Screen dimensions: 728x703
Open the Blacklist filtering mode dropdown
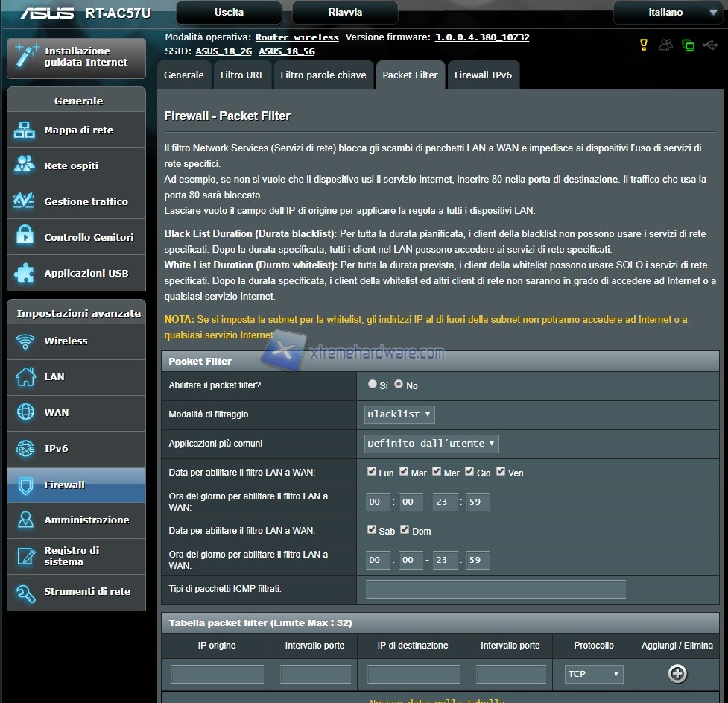coord(399,414)
